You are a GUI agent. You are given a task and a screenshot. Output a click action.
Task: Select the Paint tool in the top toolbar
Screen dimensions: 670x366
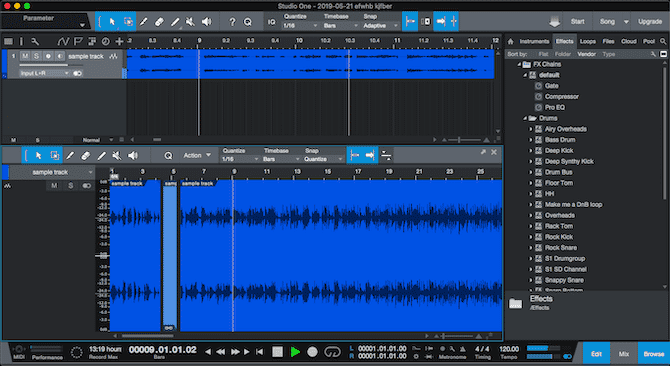click(x=175, y=22)
